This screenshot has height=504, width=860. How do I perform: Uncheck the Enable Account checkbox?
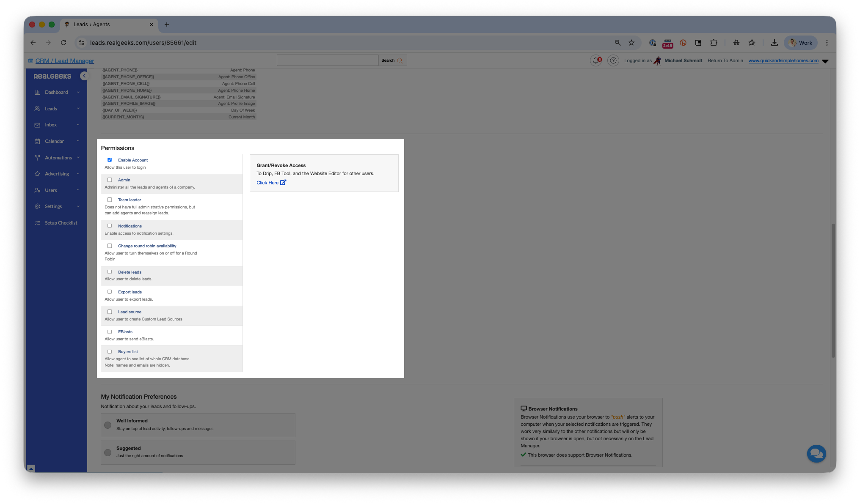(x=110, y=160)
